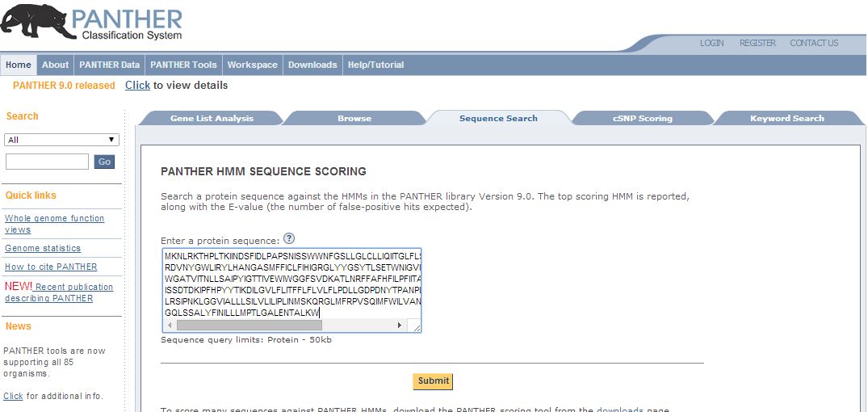Open the Downloads menu item
Screen dimensions: 868x412
pyautogui.click(x=312, y=65)
